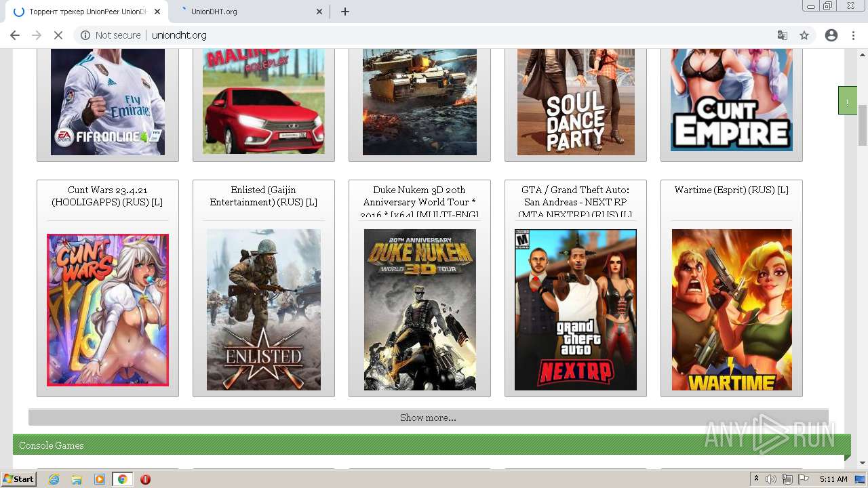868x488 pixels.
Task: Open the media player taskbar icon
Action: [100, 479]
